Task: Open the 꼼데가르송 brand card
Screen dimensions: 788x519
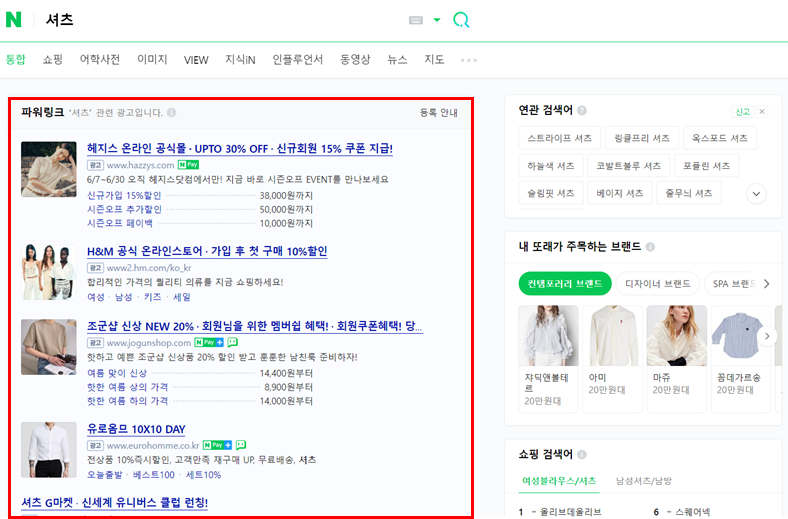Action: click(x=741, y=358)
